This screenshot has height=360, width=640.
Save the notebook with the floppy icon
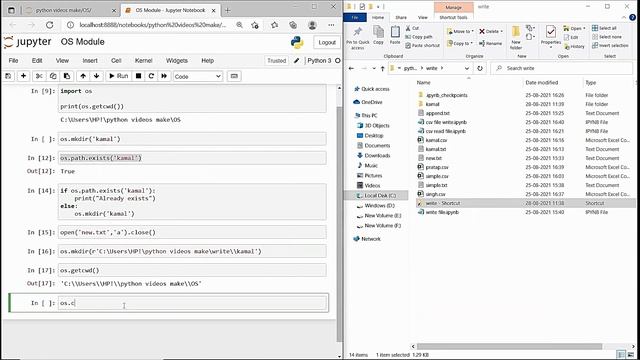click(8, 76)
